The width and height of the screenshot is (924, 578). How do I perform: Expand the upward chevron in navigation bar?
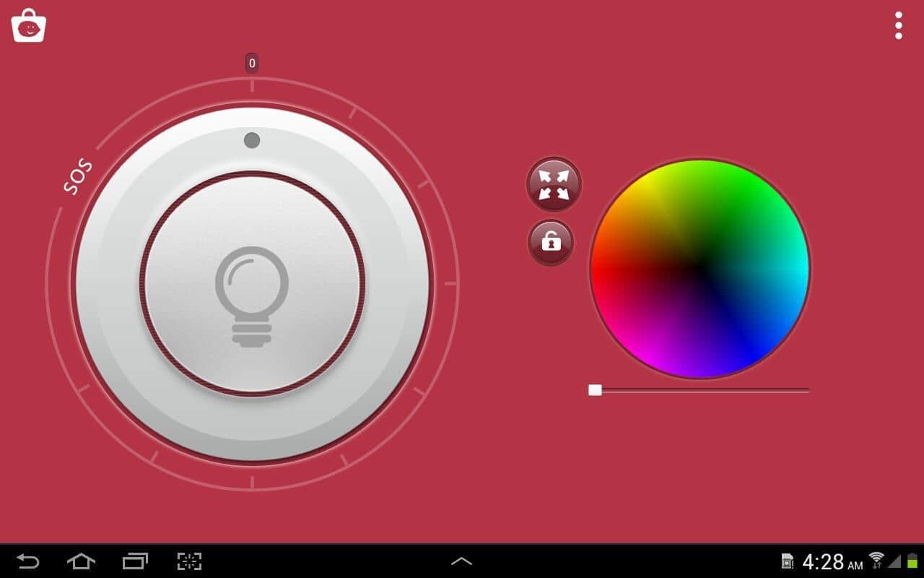point(461,561)
